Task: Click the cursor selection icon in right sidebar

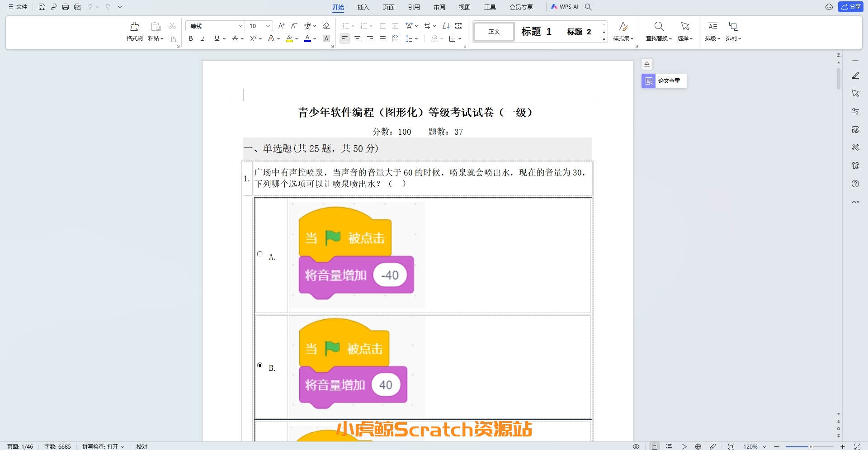Action: [855, 93]
